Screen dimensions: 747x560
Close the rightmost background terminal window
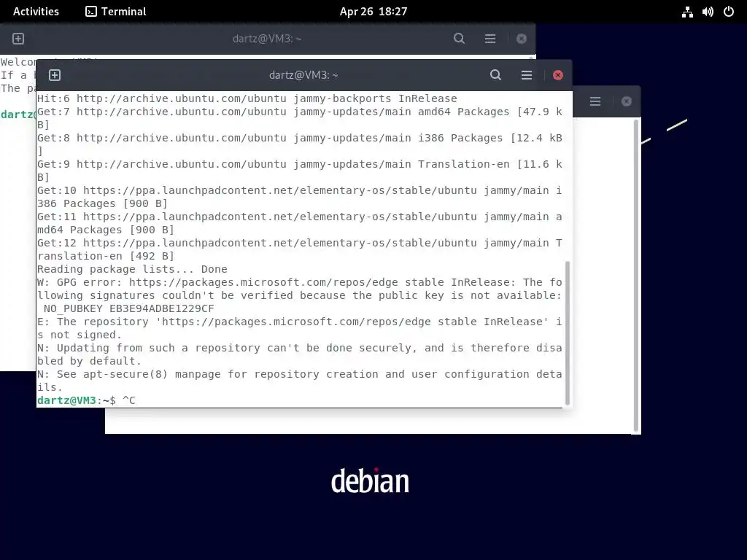[x=627, y=101]
